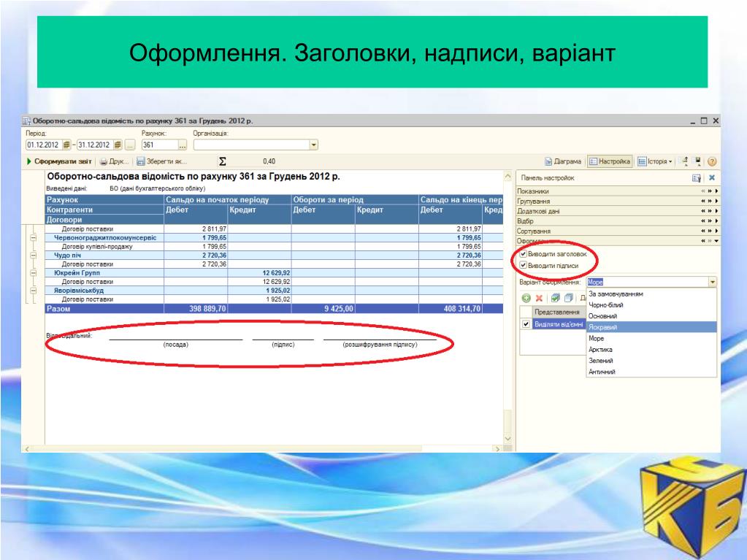This screenshot has height=560, width=747.
Task: Choose Зелений design variant
Action: pyautogui.click(x=651, y=361)
